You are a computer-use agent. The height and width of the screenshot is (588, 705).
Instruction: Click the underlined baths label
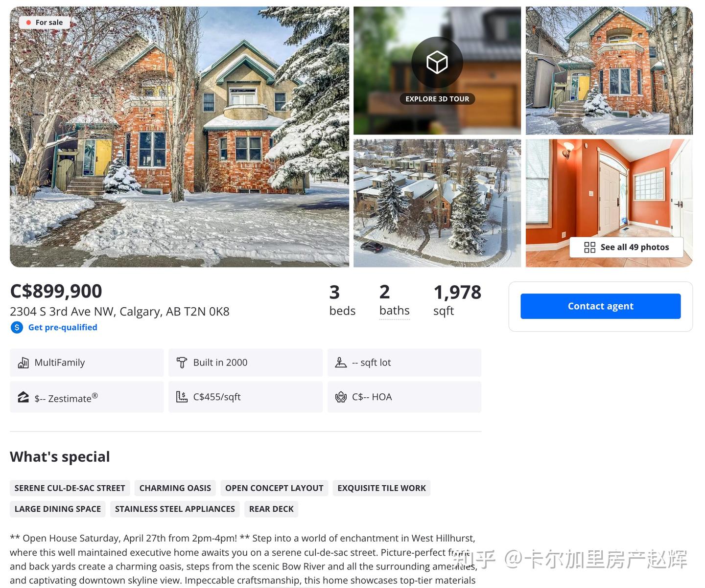[394, 311]
